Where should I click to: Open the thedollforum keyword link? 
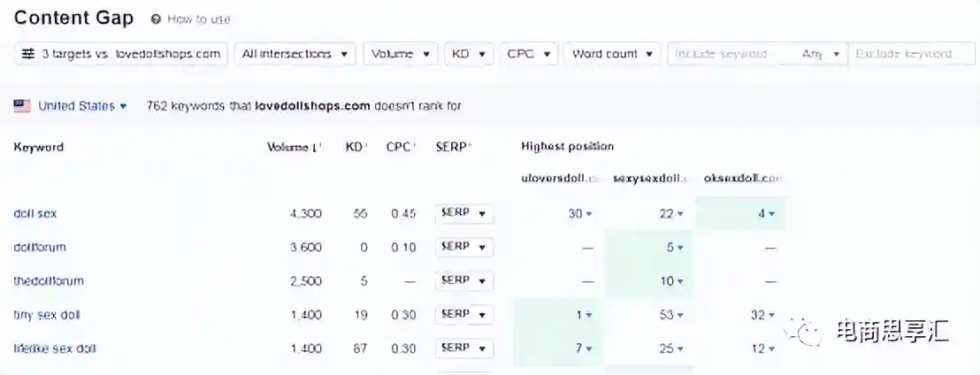[49, 281]
